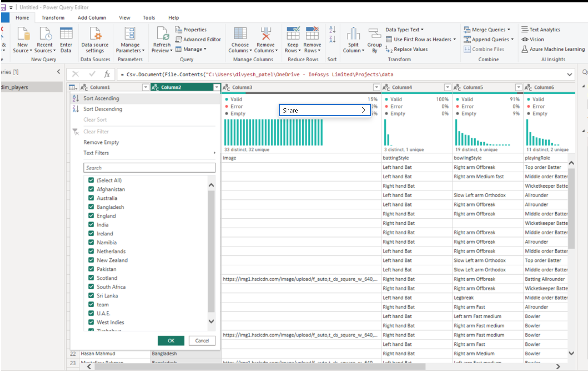Expand Append Queries dropdown

512,39
